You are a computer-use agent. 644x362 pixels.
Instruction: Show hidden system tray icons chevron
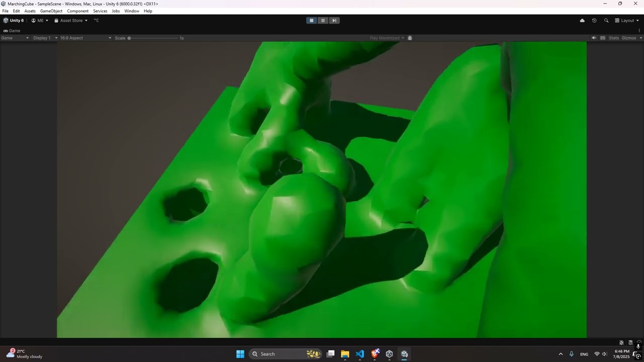560,354
